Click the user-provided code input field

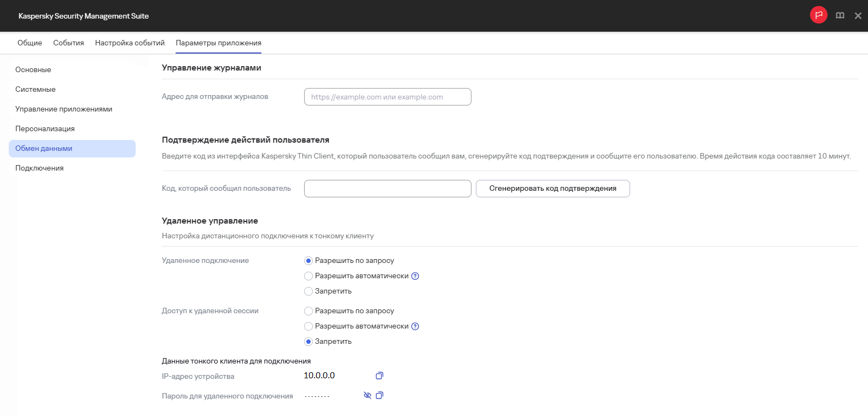click(x=387, y=189)
